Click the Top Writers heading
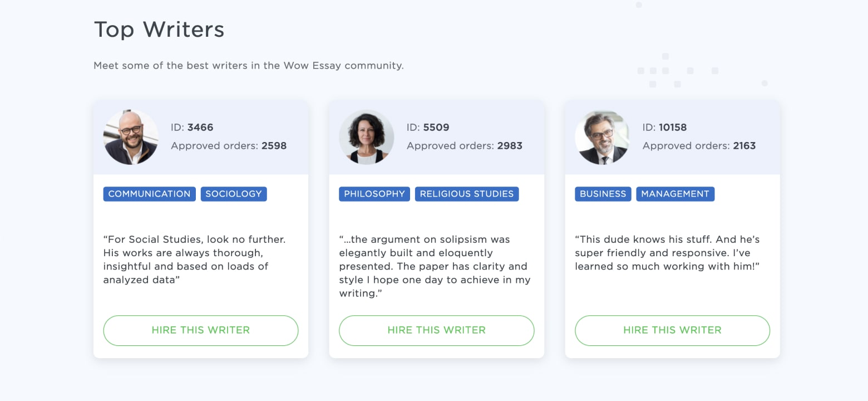This screenshot has height=401, width=868. [x=159, y=30]
